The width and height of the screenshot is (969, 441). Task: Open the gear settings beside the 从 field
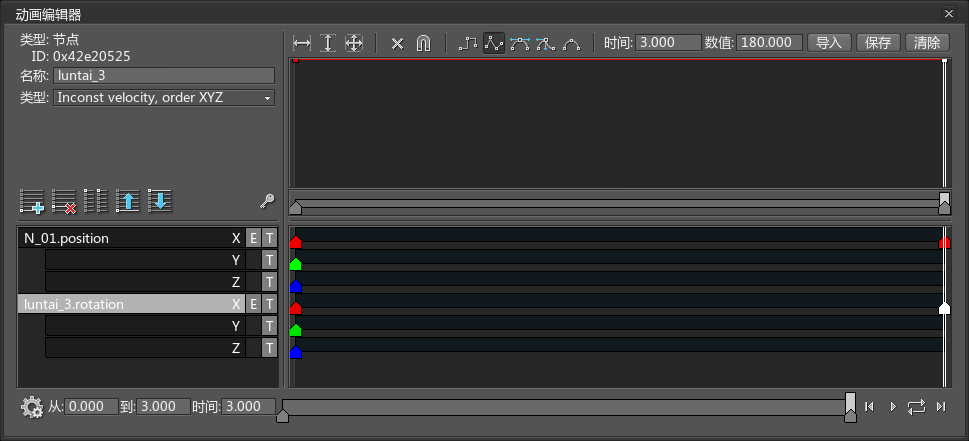(32, 407)
